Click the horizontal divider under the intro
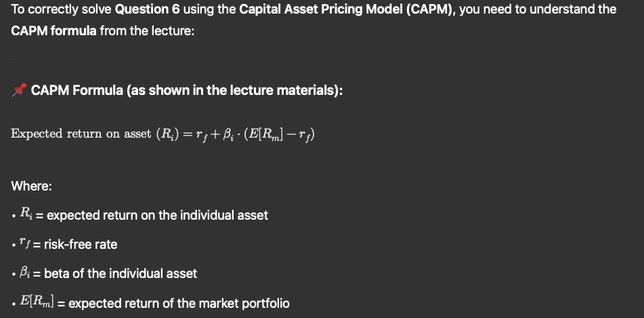Screen dimensions: 644x318 [327, 59]
